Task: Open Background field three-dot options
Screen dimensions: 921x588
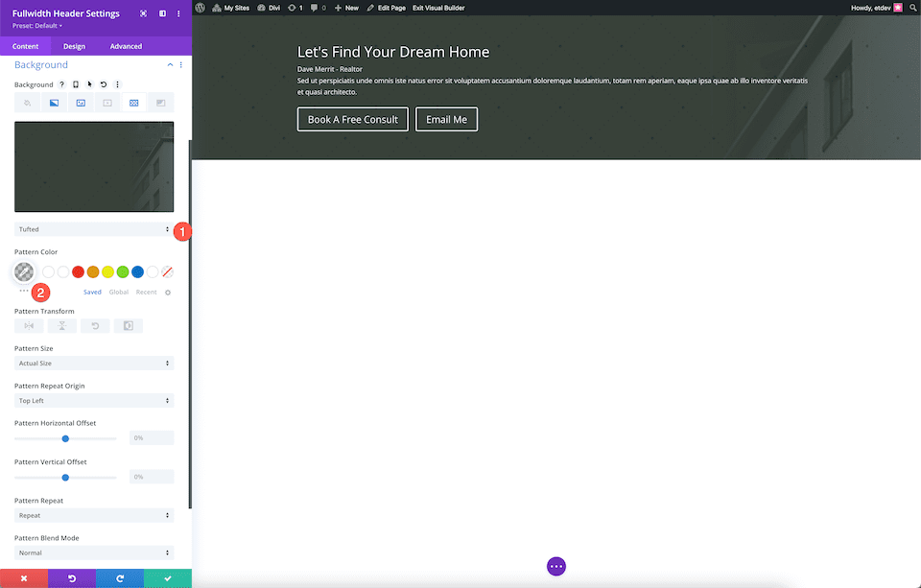Action: 117,84
